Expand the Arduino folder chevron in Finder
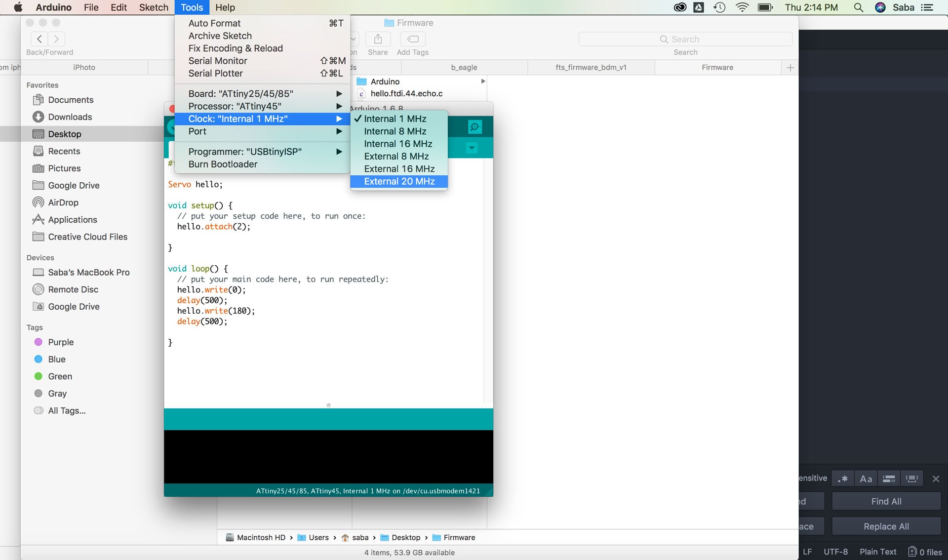This screenshot has width=948, height=560. tap(483, 81)
